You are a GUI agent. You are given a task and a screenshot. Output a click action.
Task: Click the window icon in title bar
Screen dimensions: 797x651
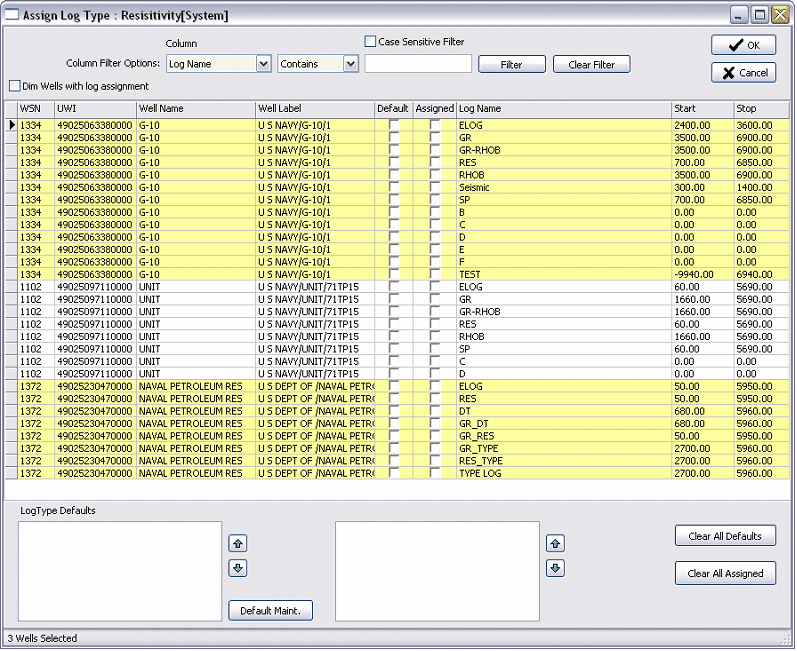point(12,15)
